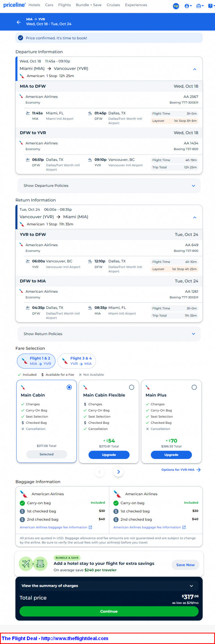The width and height of the screenshot is (215, 644).
Task: Click the external link icon in left baggage column
Action: (90, 527)
